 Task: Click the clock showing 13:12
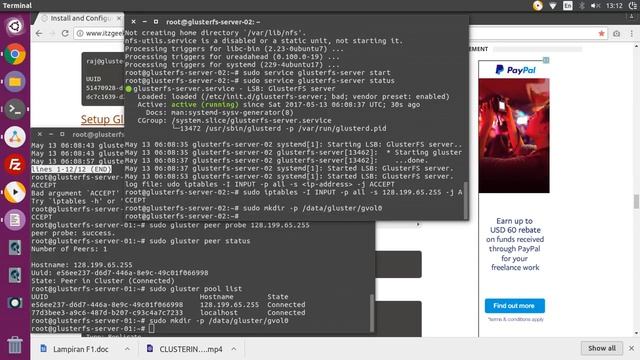614,5
